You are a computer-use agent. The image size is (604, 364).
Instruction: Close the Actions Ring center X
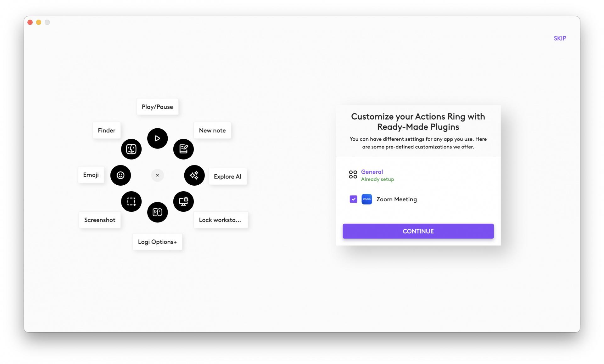pos(157,175)
